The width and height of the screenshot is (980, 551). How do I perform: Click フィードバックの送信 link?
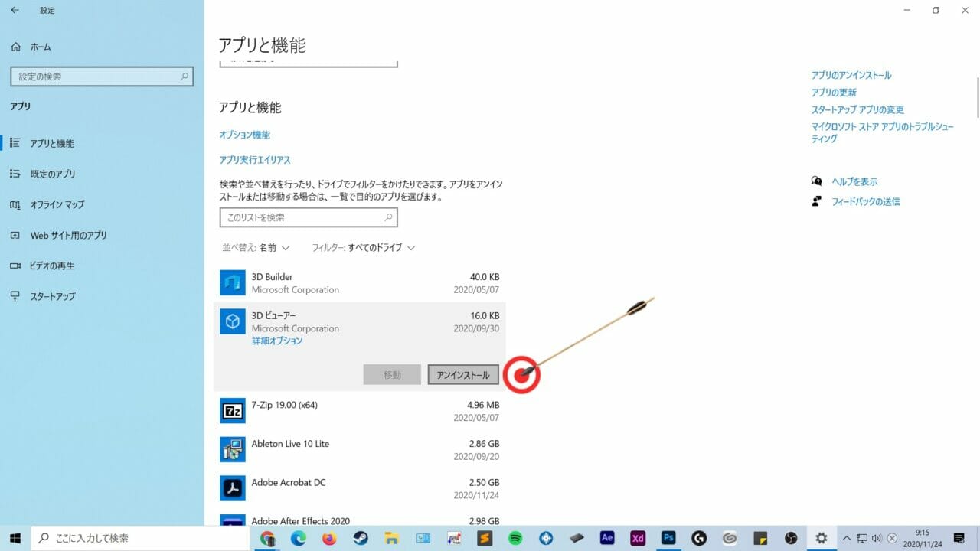pyautogui.click(x=865, y=201)
